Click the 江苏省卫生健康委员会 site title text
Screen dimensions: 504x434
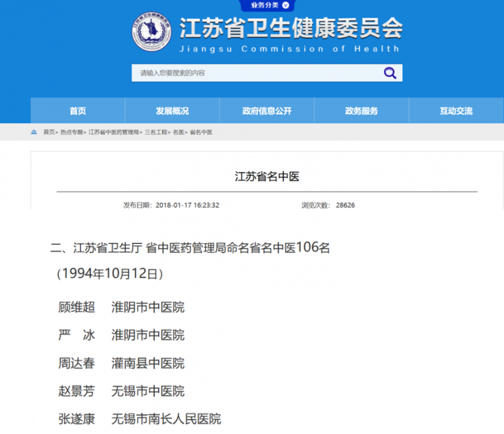click(x=290, y=27)
